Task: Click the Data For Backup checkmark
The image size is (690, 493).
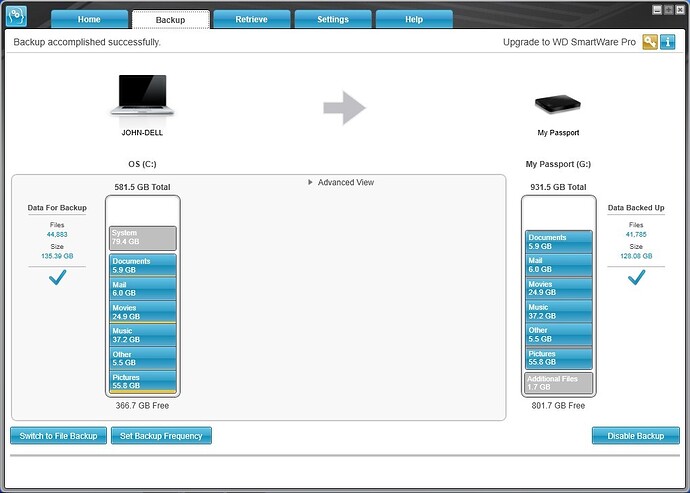Action: coord(57,277)
